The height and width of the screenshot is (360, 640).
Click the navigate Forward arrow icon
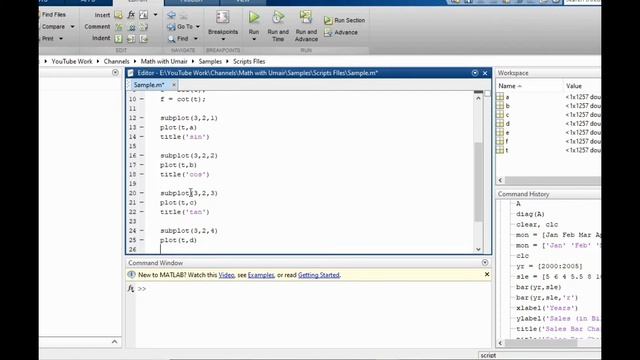click(184, 16)
